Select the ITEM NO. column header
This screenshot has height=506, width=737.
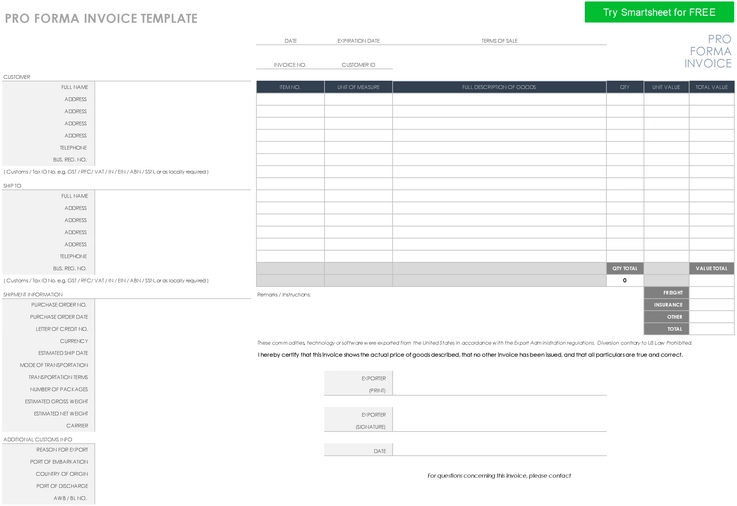290,87
